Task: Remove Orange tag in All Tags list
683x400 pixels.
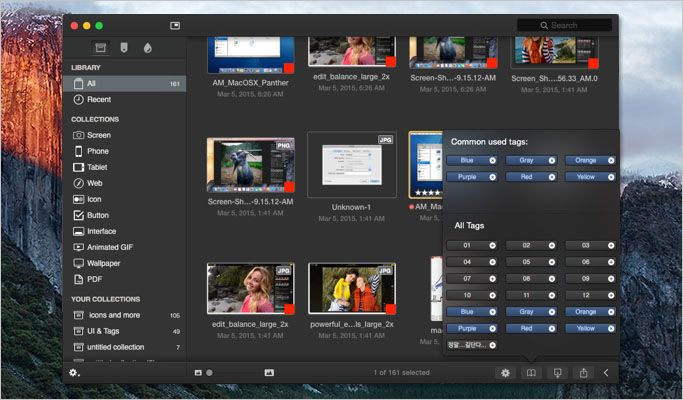Action: click(611, 312)
